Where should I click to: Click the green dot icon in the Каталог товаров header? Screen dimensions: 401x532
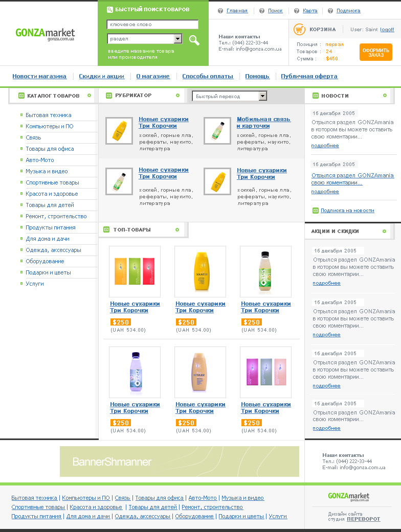coord(89,96)
